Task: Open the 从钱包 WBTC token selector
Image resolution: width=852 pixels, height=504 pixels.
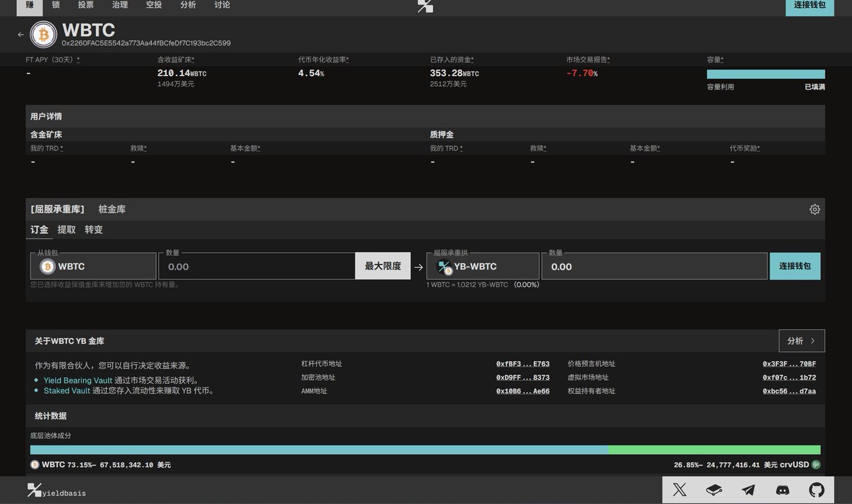Action: (x=93, y=266)
